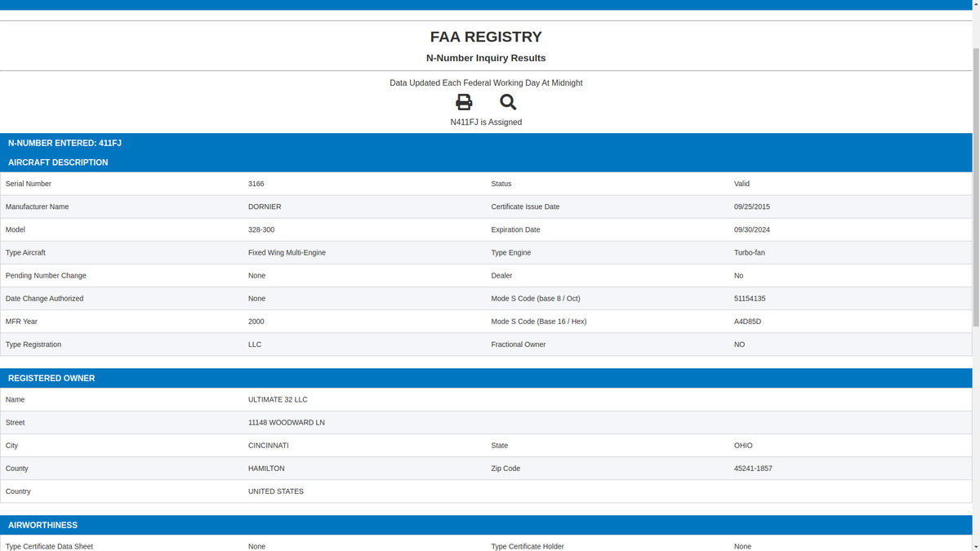
Task: Click the Fixed Wing Multi-Engine value
Action: pyautogui.click(x=287, y=252)
